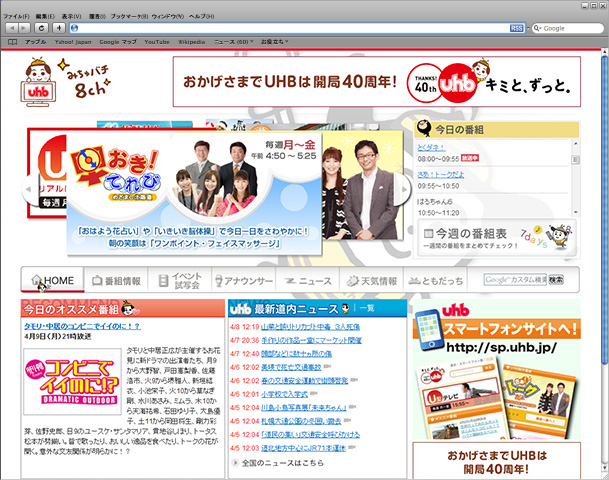The height and width of the screenshot is (480, 609).
Task: Open the Wikipedia bookmark
Action: 191,42
